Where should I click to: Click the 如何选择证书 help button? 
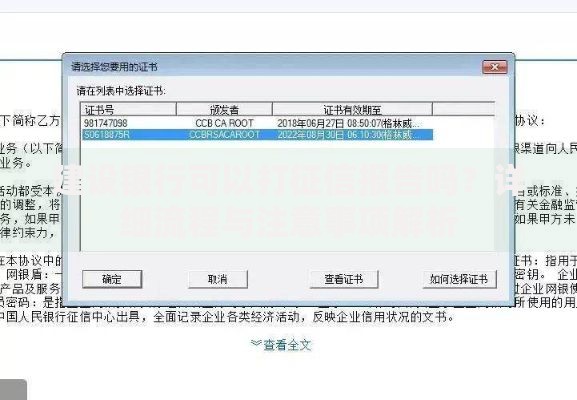click(459, 279)
